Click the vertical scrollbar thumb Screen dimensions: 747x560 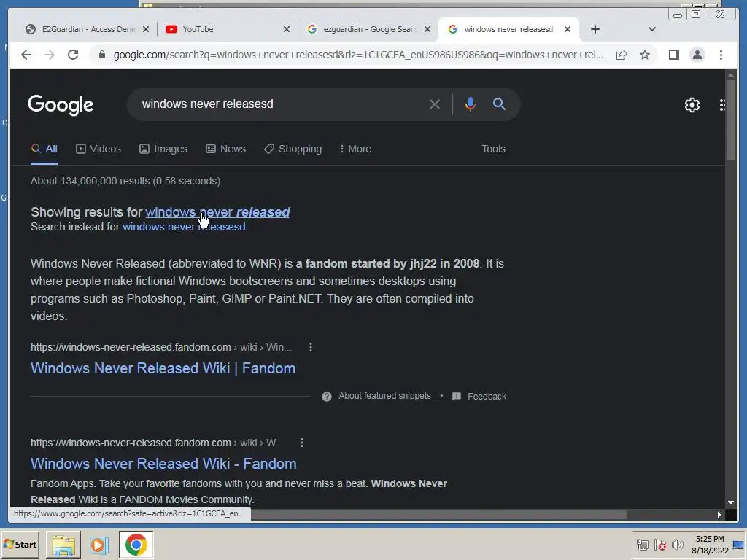731,120
